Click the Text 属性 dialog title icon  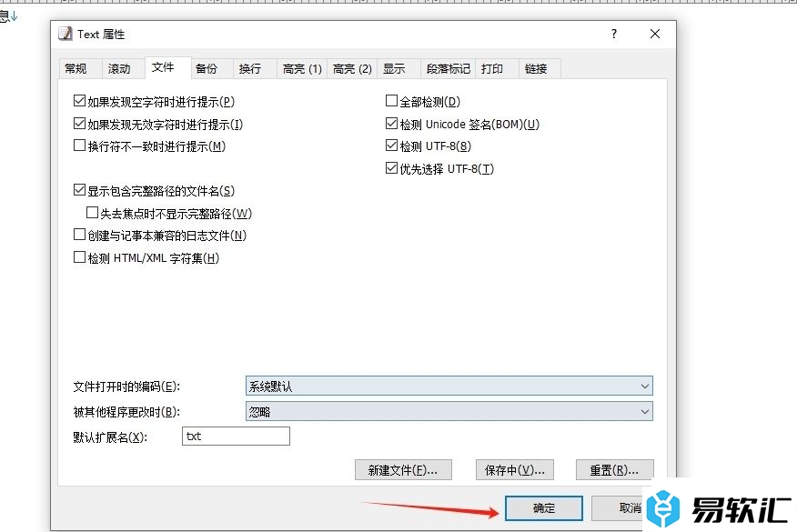(66, 34)
